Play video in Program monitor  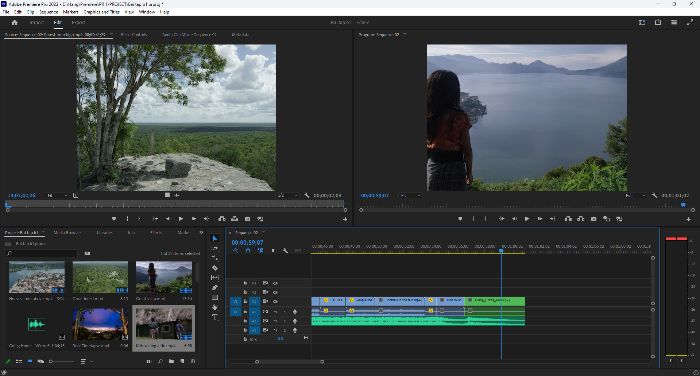(x=527, y=219)
